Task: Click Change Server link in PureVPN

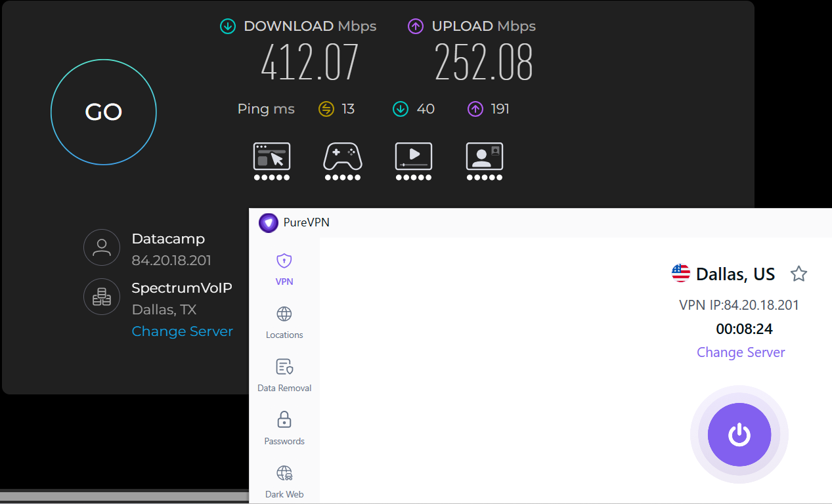Action: point(741,352)
